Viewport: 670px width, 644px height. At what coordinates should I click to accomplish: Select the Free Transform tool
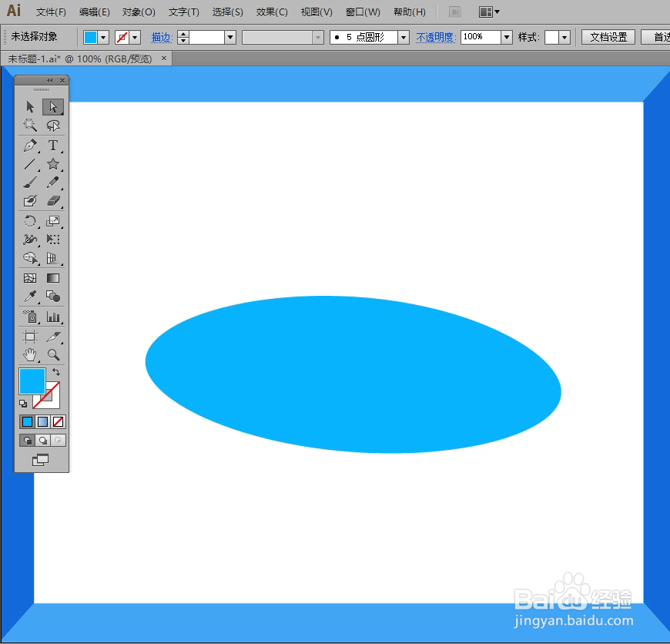pos(53,240)
